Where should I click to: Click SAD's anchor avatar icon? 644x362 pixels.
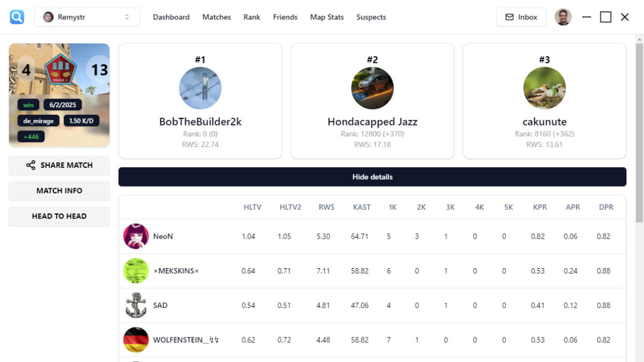pos(136,305)
